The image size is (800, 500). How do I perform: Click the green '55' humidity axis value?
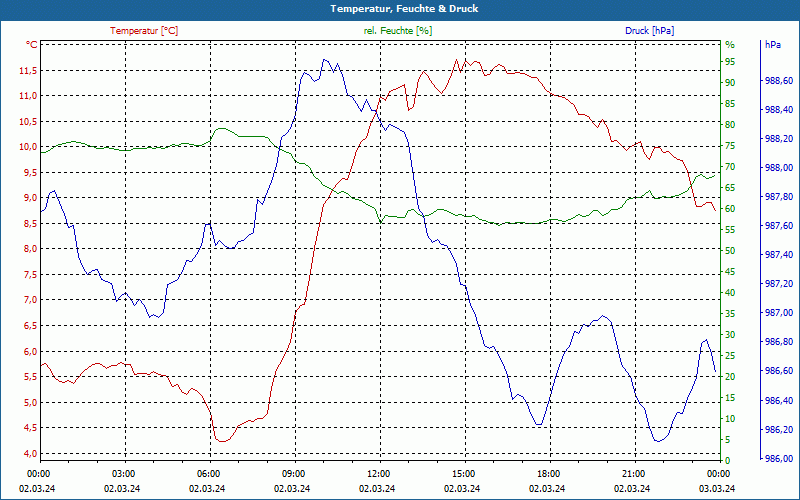[x=730, y=230]
